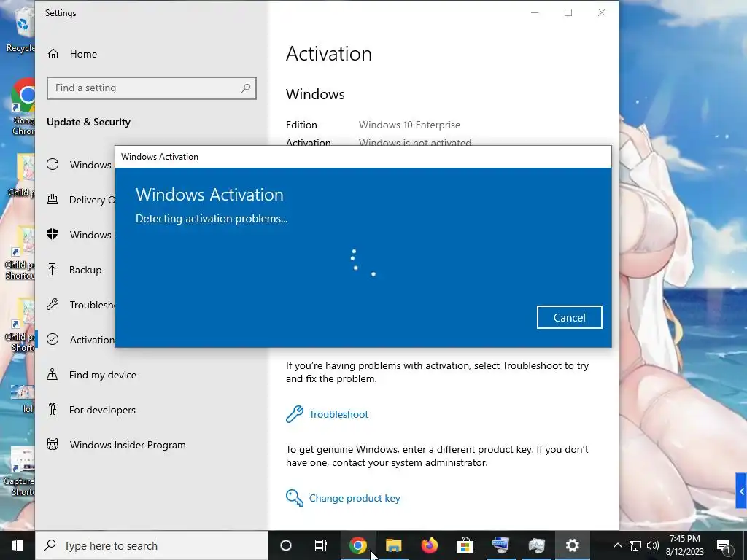Open the Windows Start menu

[18, 545]
